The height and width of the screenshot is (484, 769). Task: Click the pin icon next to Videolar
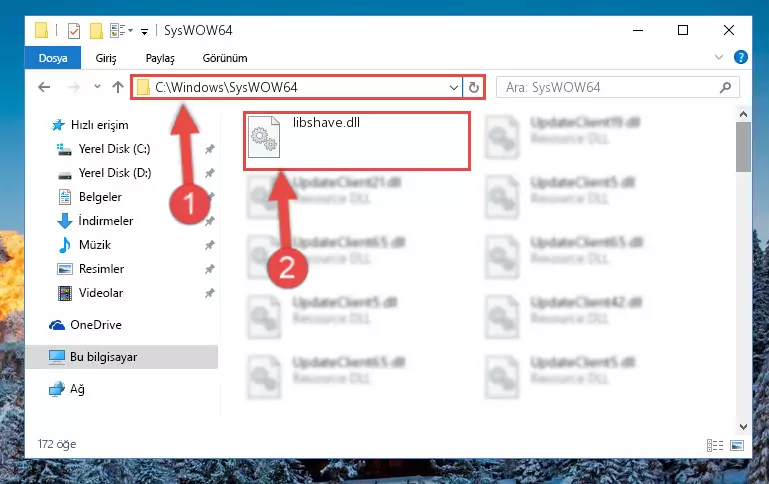pyautogui.click(x=209, y=293)
